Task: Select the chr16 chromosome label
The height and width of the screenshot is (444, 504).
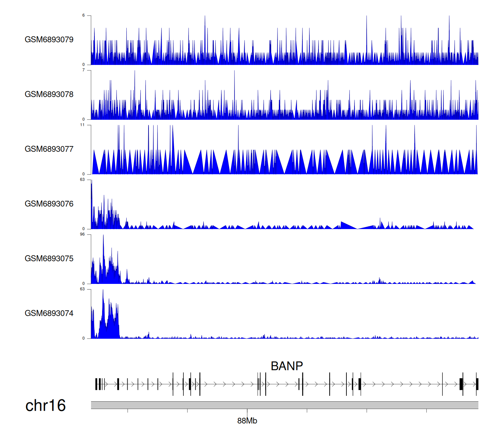Action: coord(45,406)
